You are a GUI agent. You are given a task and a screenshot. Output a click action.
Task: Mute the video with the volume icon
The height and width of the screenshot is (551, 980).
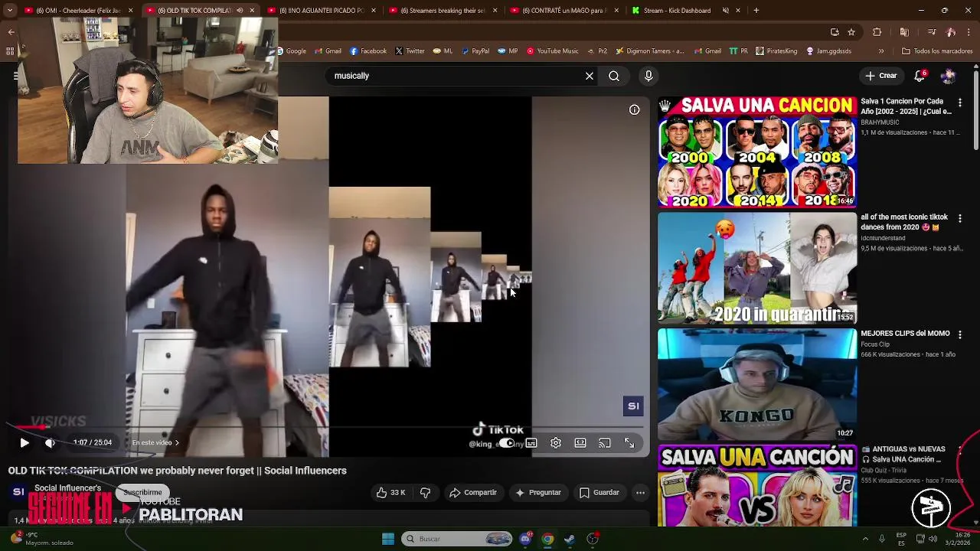(50, 442)
